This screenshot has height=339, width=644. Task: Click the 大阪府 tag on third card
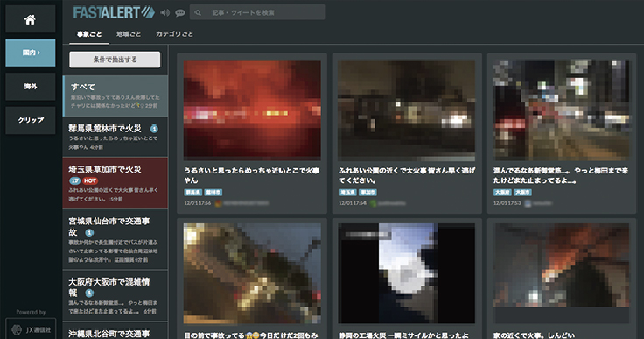[502, 192]
